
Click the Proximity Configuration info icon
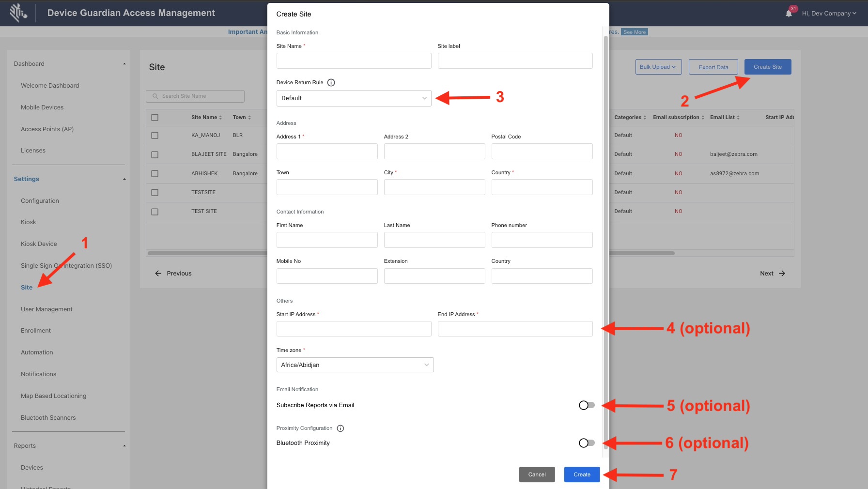[341, 428]
